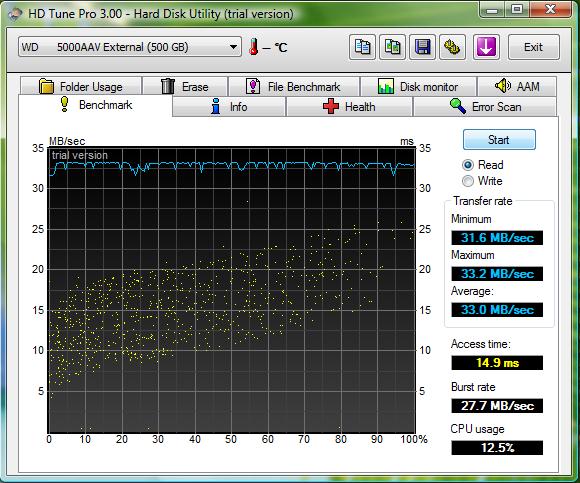
Task: Click the copy text to clipboard icon
Action: pyautogui.click(x=362, y=47)
